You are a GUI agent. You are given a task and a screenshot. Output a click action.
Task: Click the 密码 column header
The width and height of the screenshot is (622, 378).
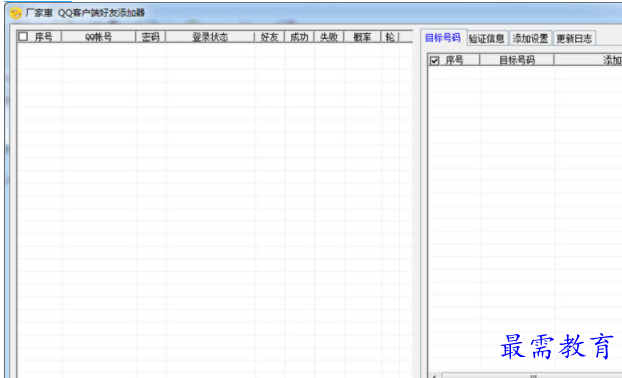[x=150, y=37]
